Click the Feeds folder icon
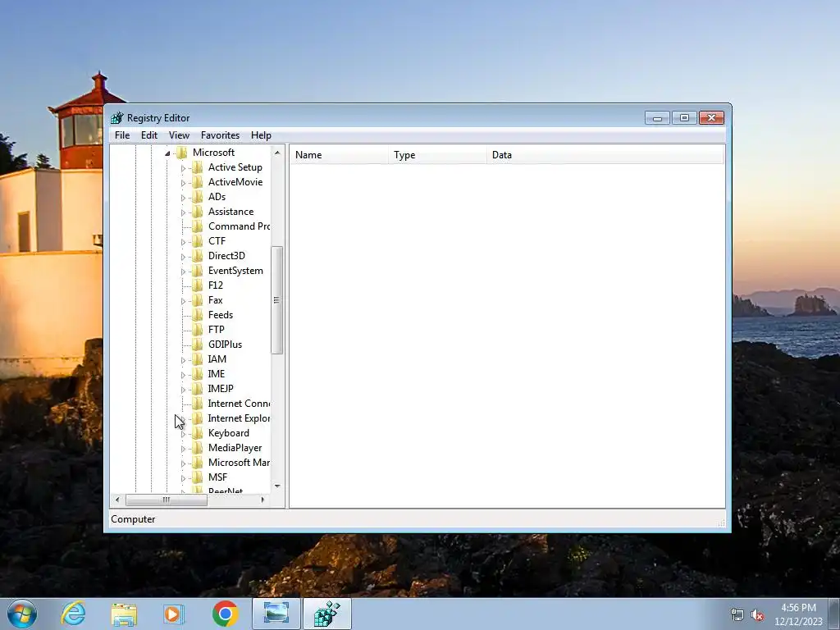Screen dimensions: 840x630 [x=198, y=314]
